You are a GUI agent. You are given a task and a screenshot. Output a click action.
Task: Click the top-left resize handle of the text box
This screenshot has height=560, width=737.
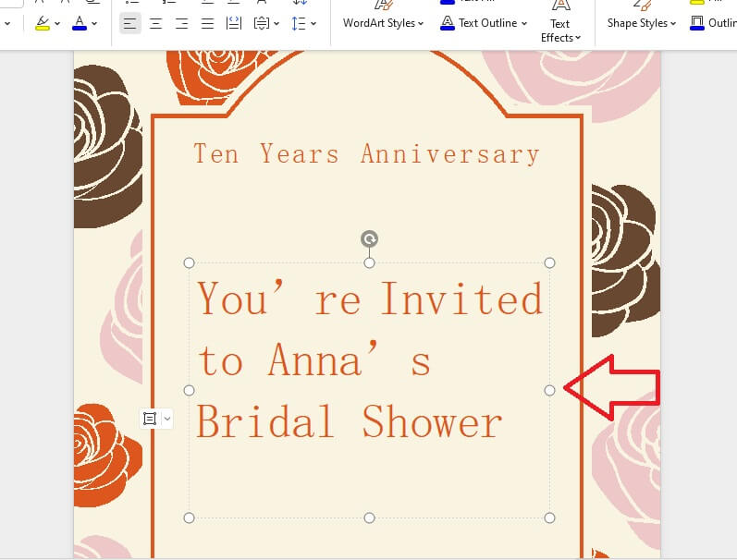point(189,262)
